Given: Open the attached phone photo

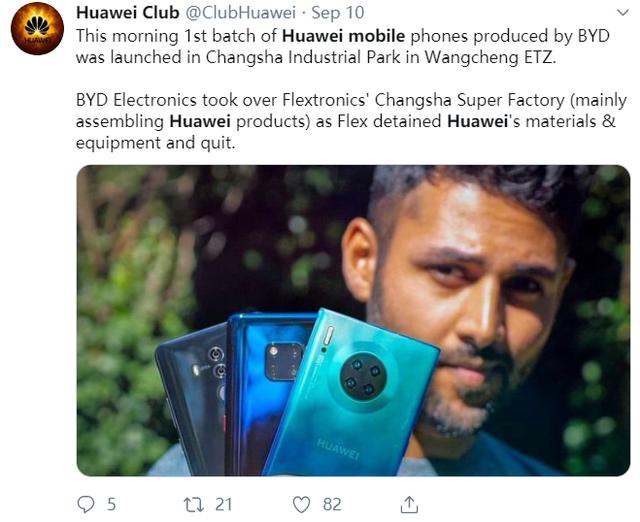Looking at the screenshot, I should click(x=353, y=320).
